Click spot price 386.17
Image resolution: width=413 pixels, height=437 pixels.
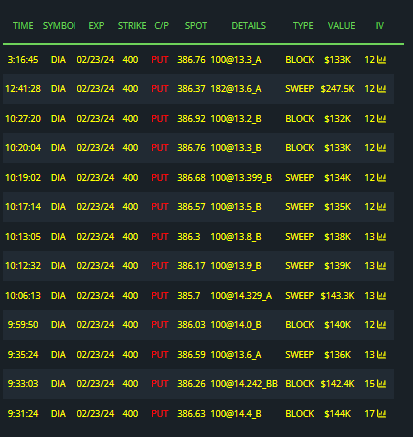[191, 266]
